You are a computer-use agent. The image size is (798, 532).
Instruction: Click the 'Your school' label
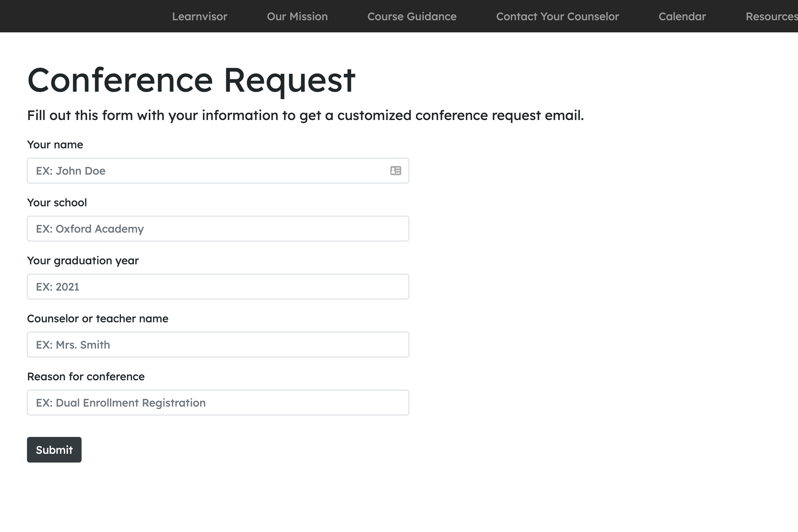point(57,203)
